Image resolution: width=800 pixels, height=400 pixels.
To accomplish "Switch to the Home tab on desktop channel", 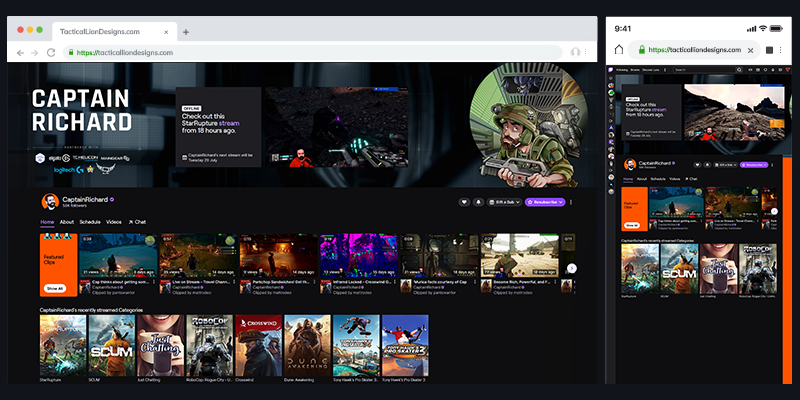I will 47,222.
